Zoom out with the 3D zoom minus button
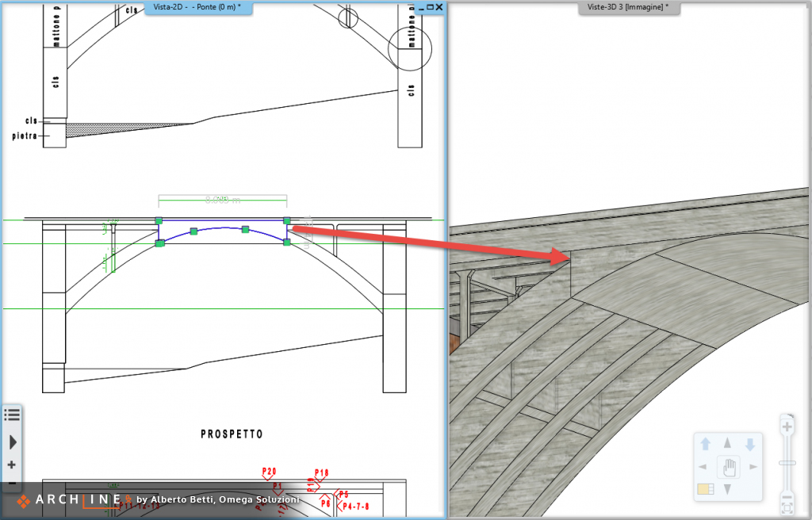Viewport: 812px width, 520px height. [x=787, y=498]
